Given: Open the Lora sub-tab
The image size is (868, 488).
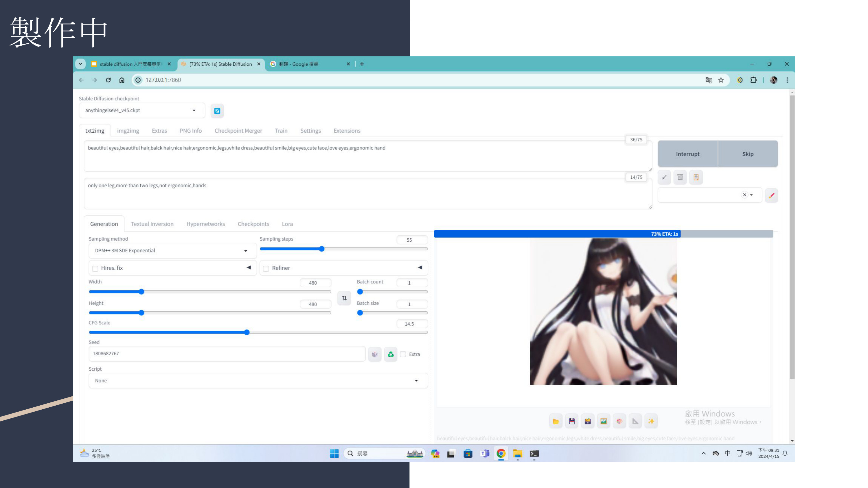Looking at the screenshot, I should pos(287,224).
